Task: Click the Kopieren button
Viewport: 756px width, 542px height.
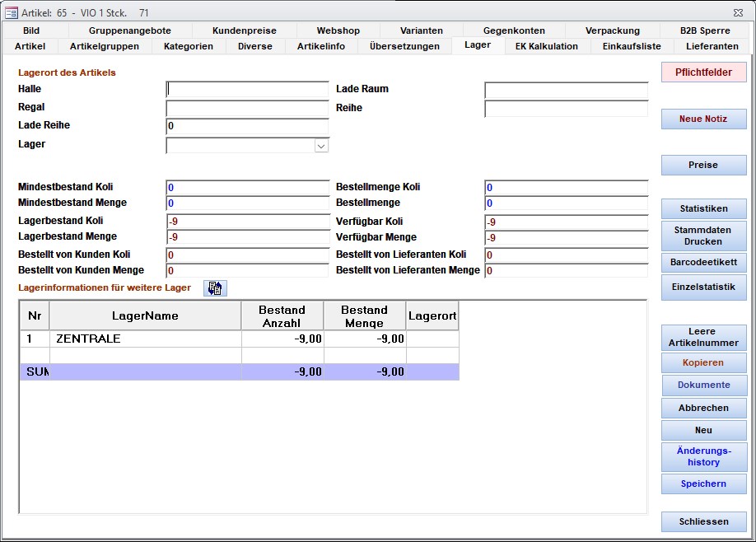Action: [703, 363]
